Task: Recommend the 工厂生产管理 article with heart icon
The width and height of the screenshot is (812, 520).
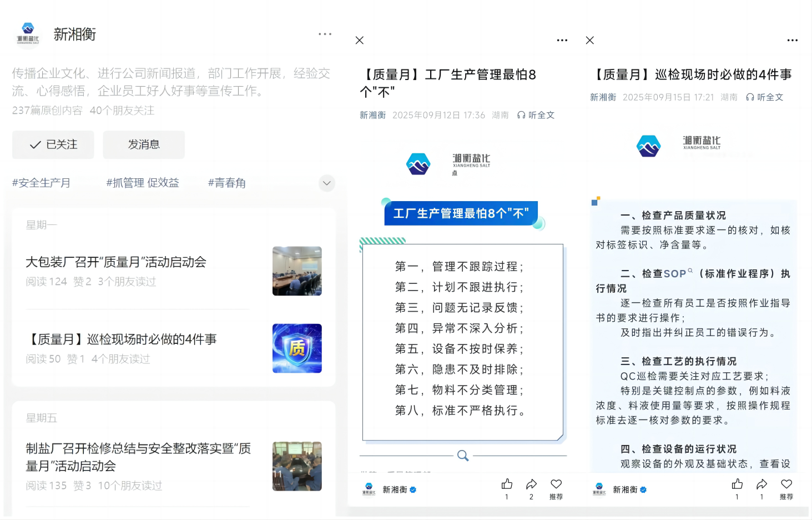Action: point(556,484)
